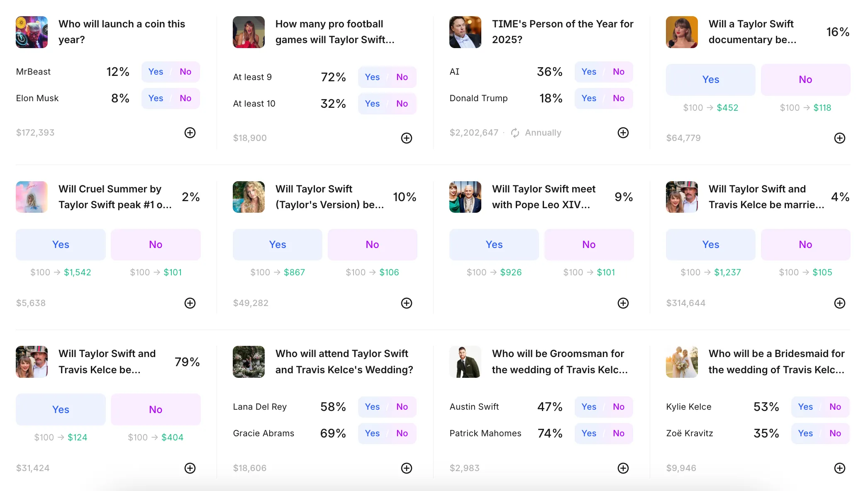Add TIME's Person of the Year market
868x491 pixels.
tap(623, 133)
